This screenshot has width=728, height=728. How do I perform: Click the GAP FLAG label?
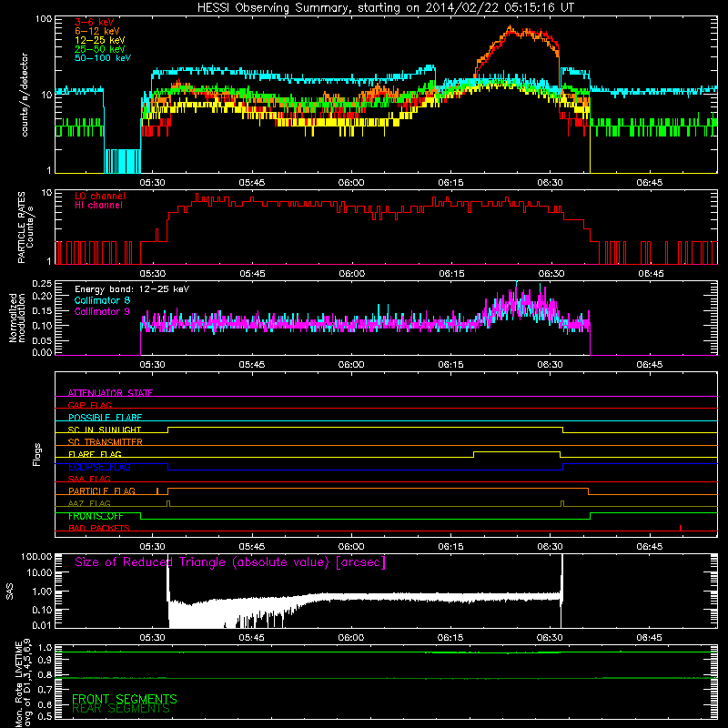coord(89,405)
